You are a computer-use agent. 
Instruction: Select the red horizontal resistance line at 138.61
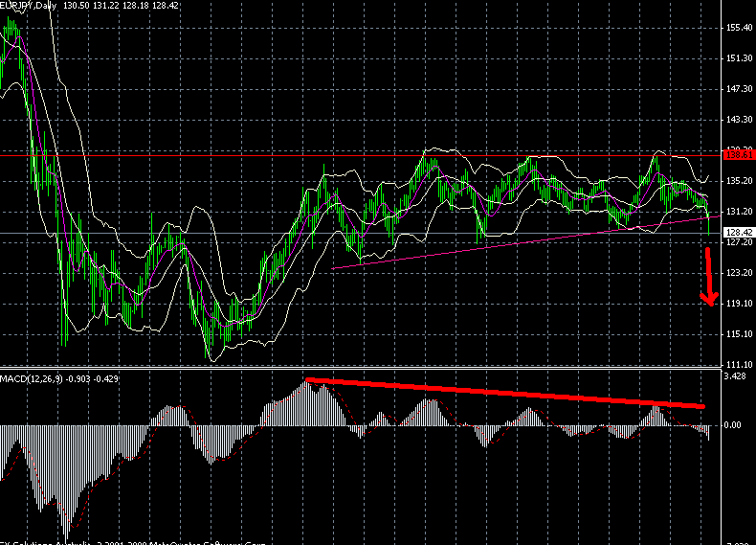[361, 156]
